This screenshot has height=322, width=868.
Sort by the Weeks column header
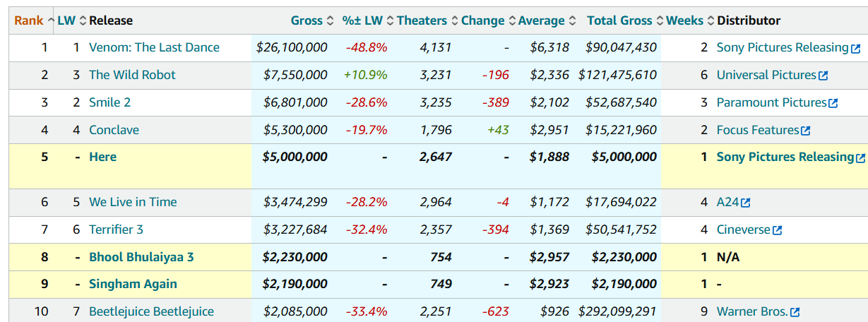684,20
